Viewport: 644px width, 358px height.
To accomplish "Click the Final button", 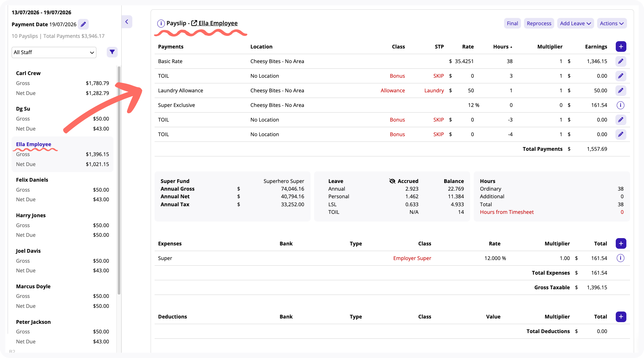I will pyautogui.click(x=512, y=23).
